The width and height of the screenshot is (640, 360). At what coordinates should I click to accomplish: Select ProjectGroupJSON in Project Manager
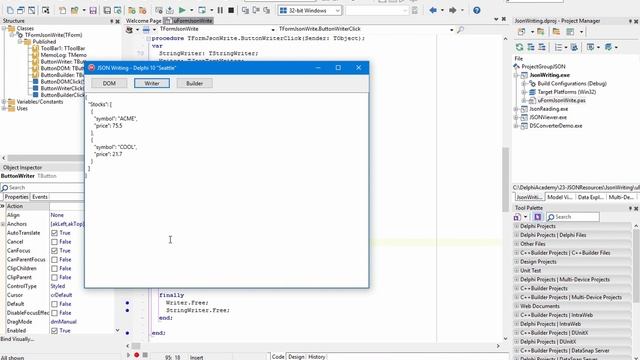[543, 67]
